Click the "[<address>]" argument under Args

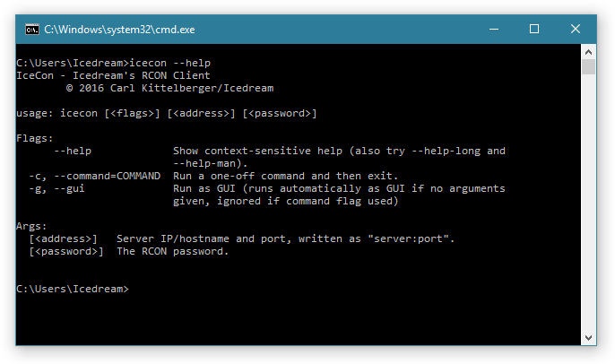(x=63, y=239)
